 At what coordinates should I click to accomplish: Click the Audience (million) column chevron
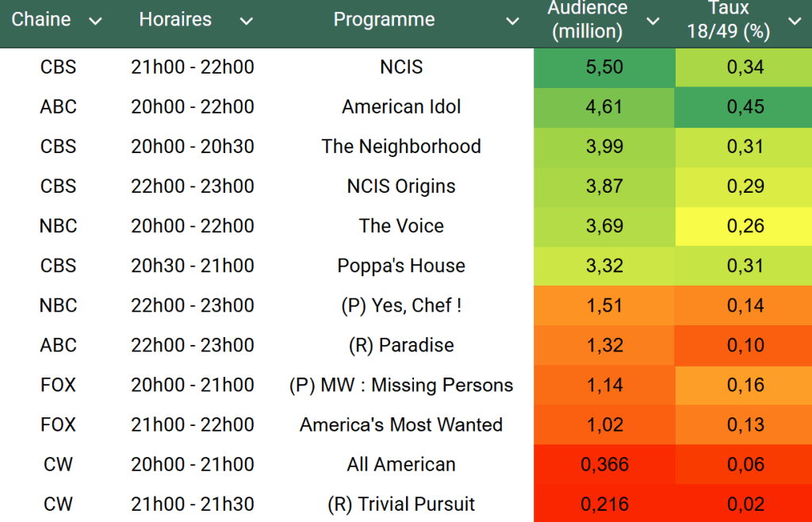pyautogui.click(x=653, y=21)
